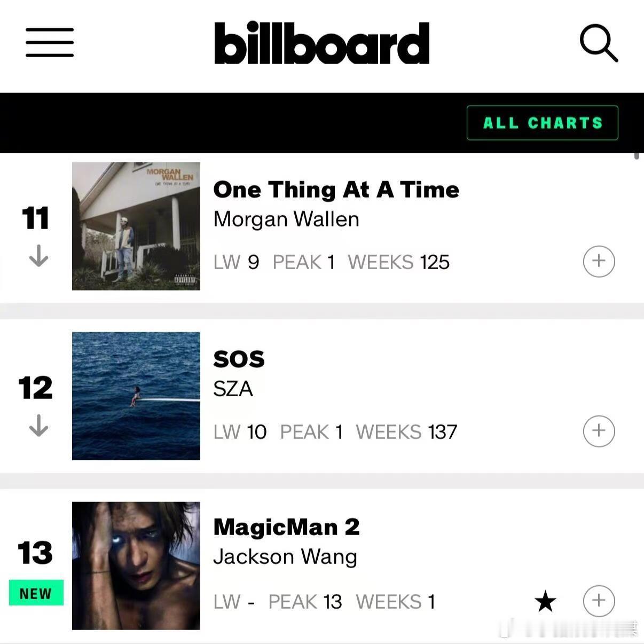The height and width of the screenshot is (644, 644).
Task: Open the hamburger menu
Action: point(49,42)
